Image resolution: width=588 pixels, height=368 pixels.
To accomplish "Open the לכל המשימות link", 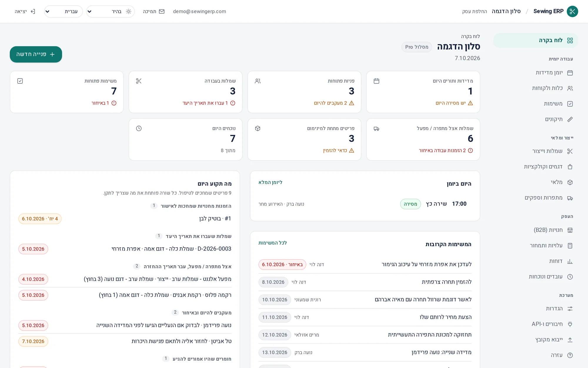I will pos(273,243).
